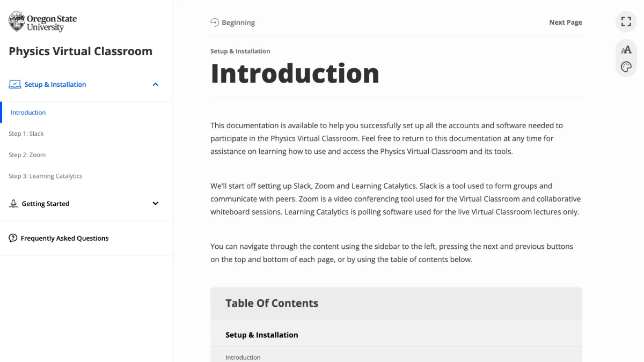
Task: Collapse the Setup & Installation chevron
Action: (x=156, y=84)
